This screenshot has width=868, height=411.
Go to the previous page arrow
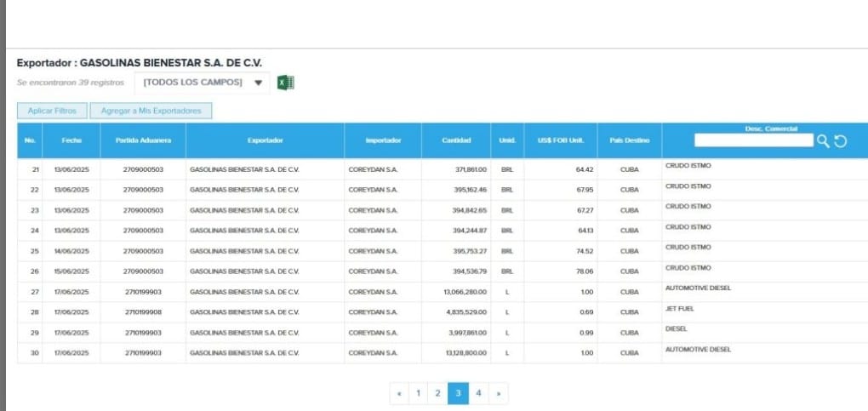pyautogui.click(x=399, y=393)
